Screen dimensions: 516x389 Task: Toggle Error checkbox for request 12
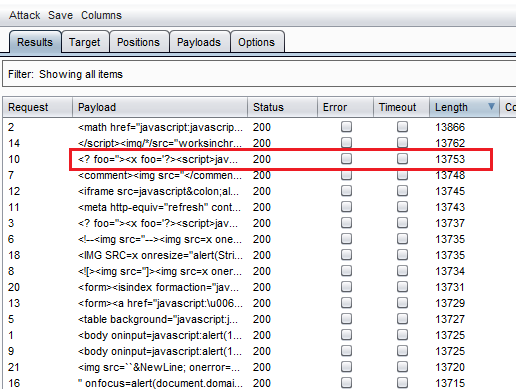point(346,191)
